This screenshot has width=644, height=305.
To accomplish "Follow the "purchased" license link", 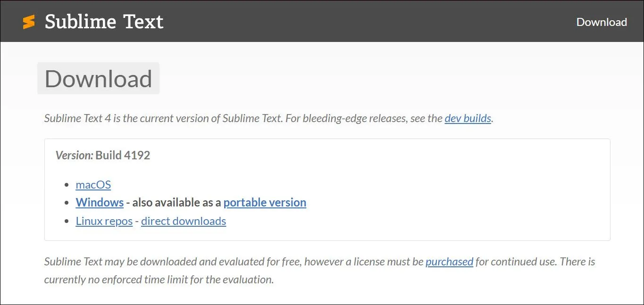I will (x=449, y=262).
